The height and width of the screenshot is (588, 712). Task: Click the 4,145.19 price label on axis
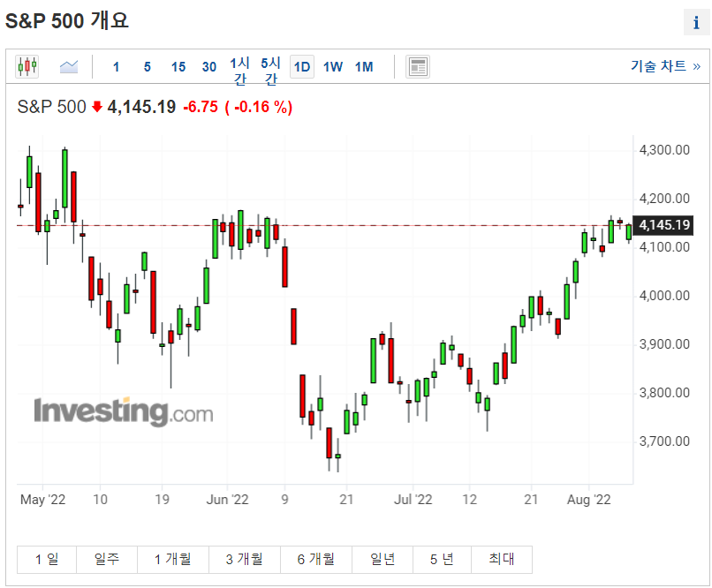click(663, 225)
